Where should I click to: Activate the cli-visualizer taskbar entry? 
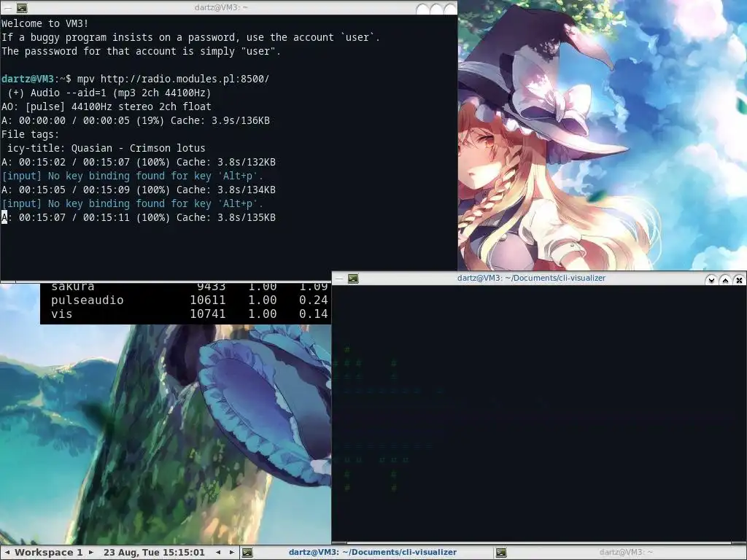[366, 553]
